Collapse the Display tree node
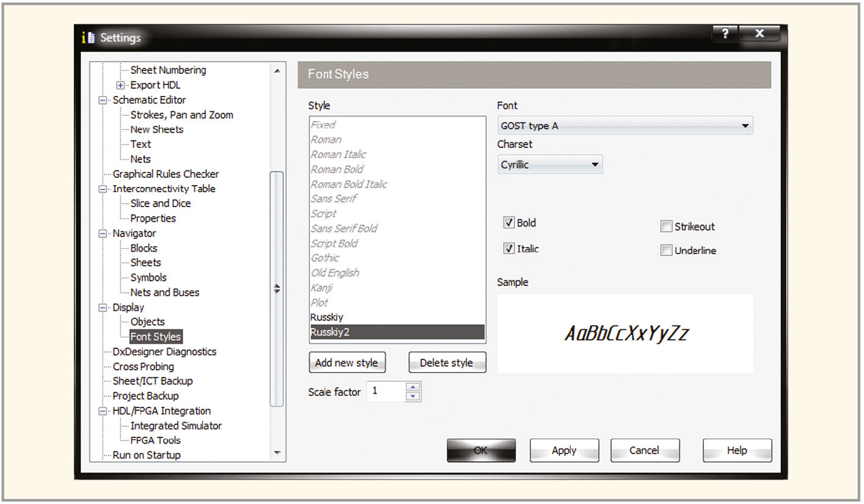Viewport: 864px width, 504px height. (x=103, y=307)
